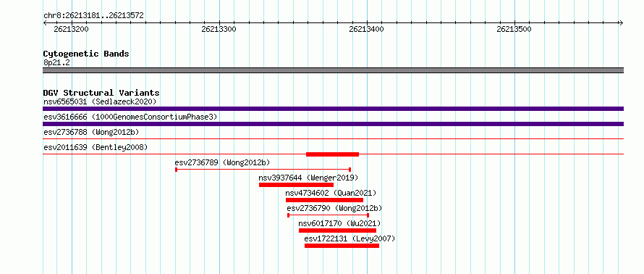Open the esv2011639 (Bentley2008) variant label
The width and height of the screenshot is (644, 274).
point(96,147)
